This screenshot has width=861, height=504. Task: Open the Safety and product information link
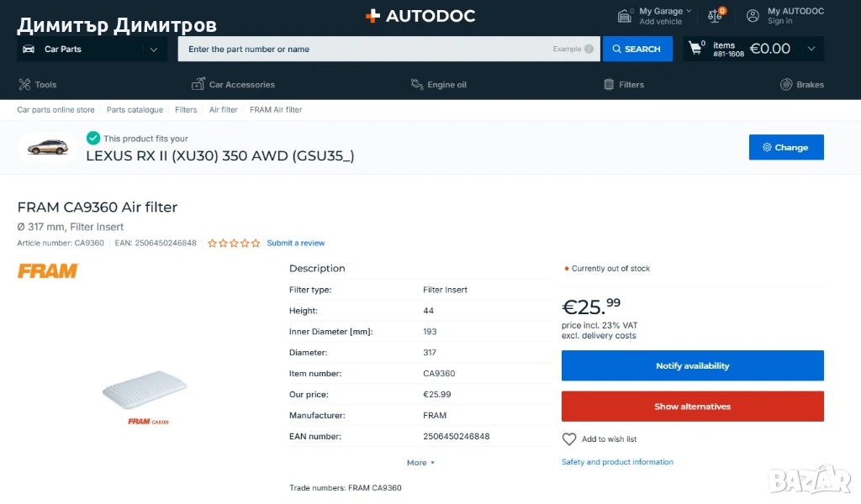tap(617, 462)
